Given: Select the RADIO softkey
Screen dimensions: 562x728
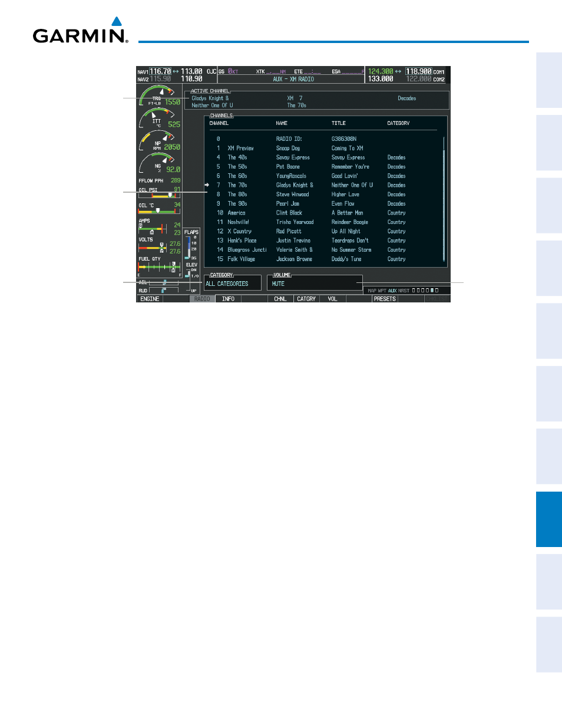Looking at the screenshot, I should pos(202,299).
